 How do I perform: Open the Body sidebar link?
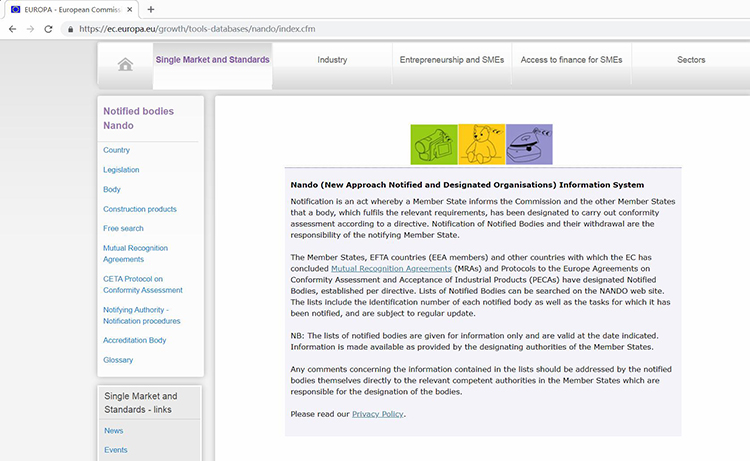[x=111, y=189]
